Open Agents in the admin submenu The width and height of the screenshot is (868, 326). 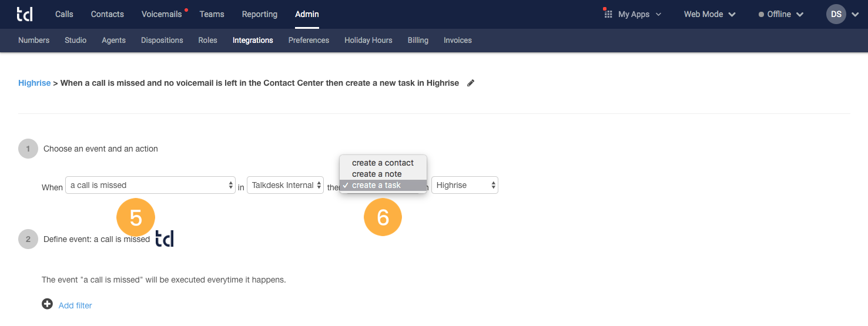pos(113,41)
